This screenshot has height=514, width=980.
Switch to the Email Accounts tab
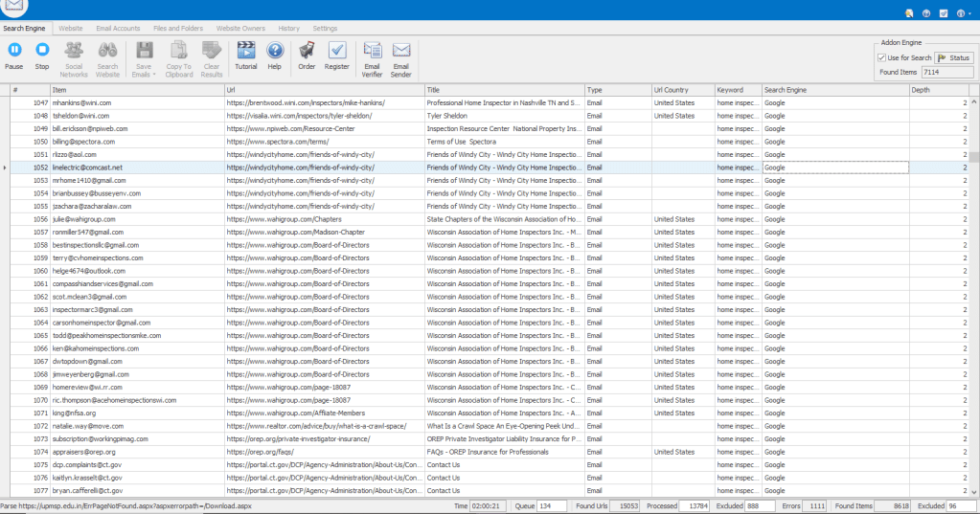(118, 29)
